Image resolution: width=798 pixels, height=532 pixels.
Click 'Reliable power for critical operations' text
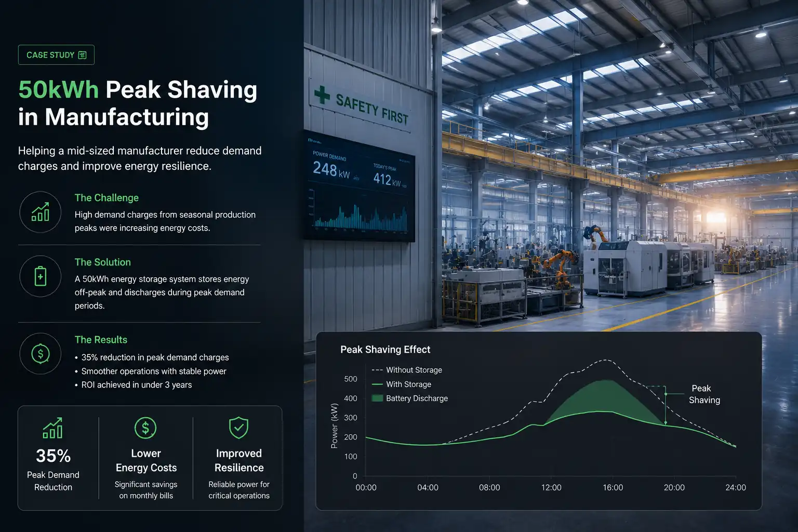239,490
